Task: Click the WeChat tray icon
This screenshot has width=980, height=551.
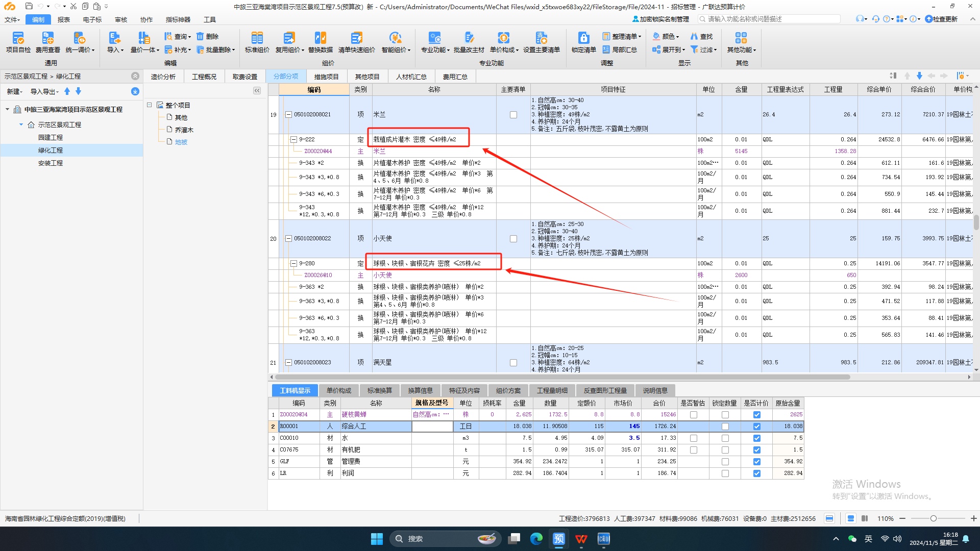Action: (852, 539)
